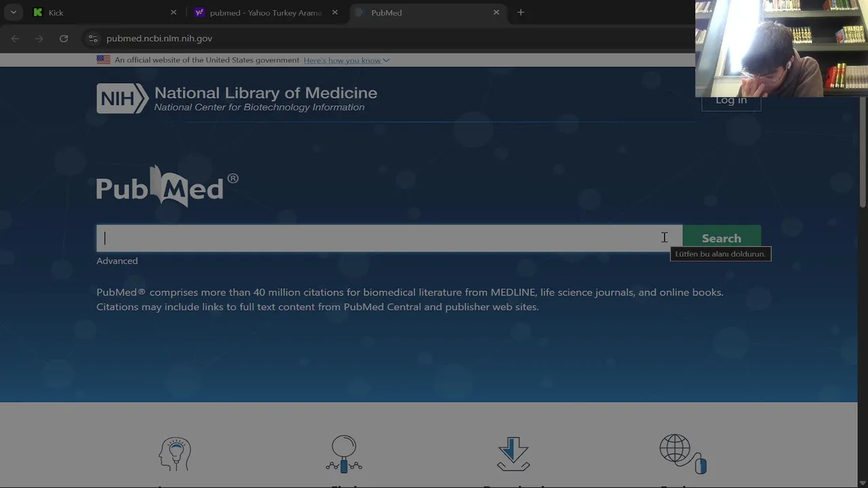Open the NIH logo link

[x=122, y=98]
